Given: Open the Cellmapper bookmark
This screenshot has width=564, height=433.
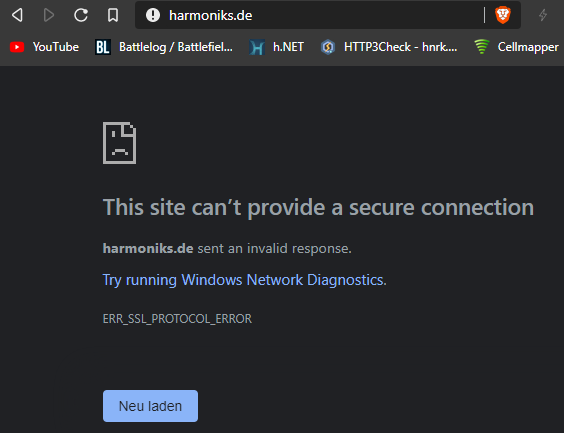Looking at the screenshot, I should (516, 47).
